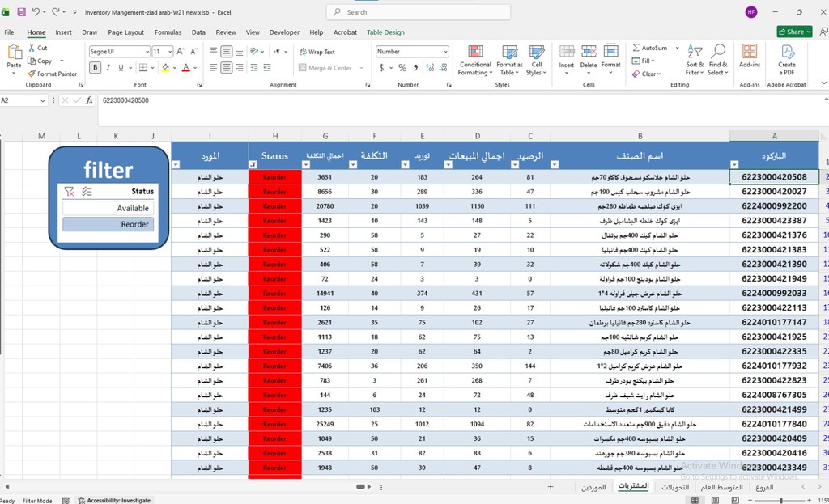Viewport: 829px width, 504px height.
Task: Clear the Status slicer filter icon
Action: click(70, 191)
